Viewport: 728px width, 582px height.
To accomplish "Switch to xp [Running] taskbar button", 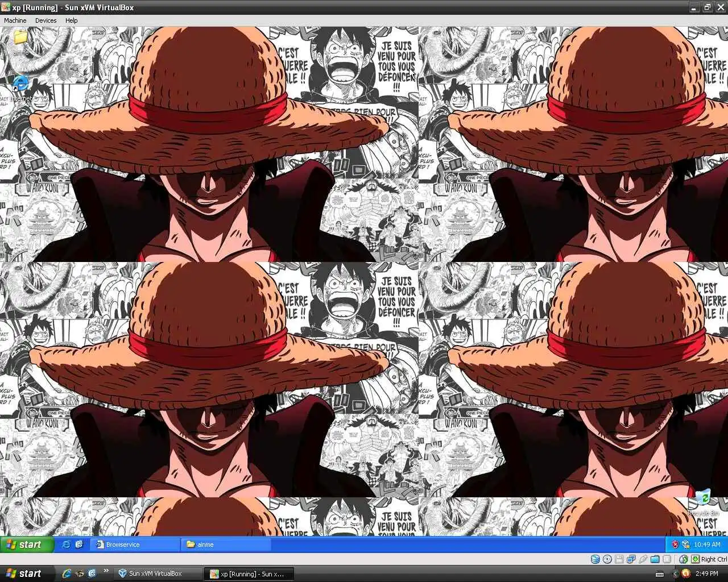I will pos(250,573).
